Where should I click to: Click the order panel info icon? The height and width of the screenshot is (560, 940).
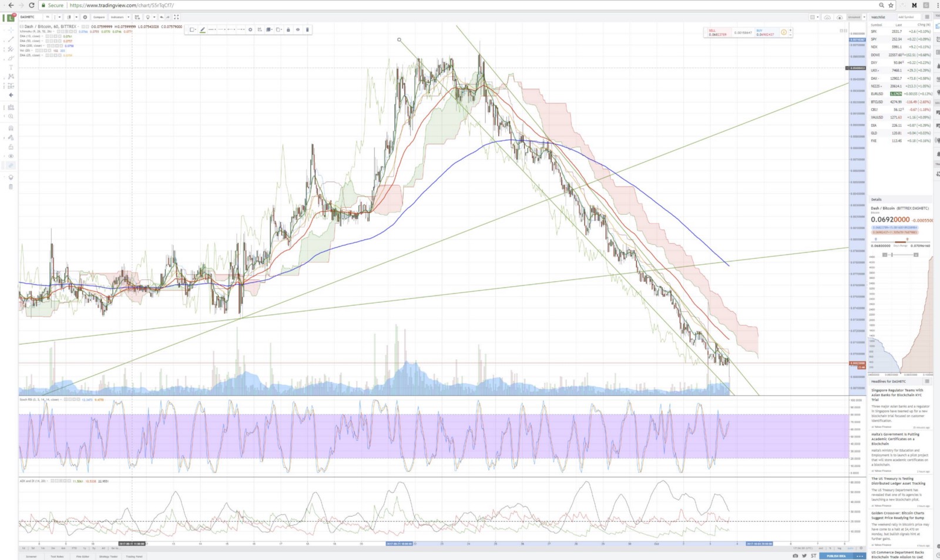(784, 32)
